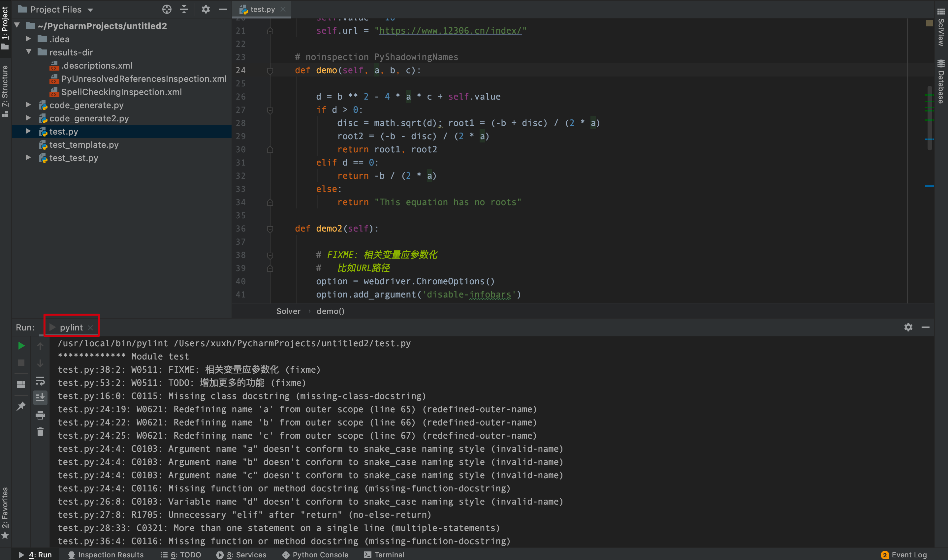Expand test_test.py node
This screenshot has height=560, width=948.
coord(28,157)
